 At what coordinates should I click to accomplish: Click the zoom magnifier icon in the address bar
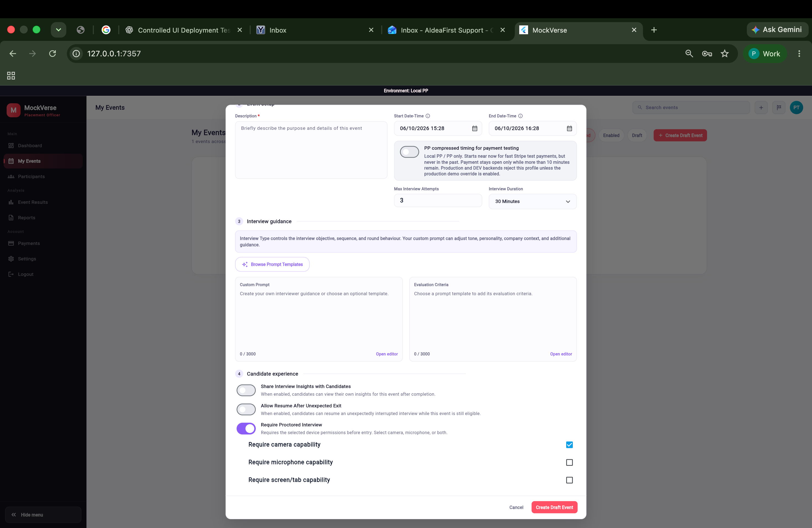tap(689, 54)
